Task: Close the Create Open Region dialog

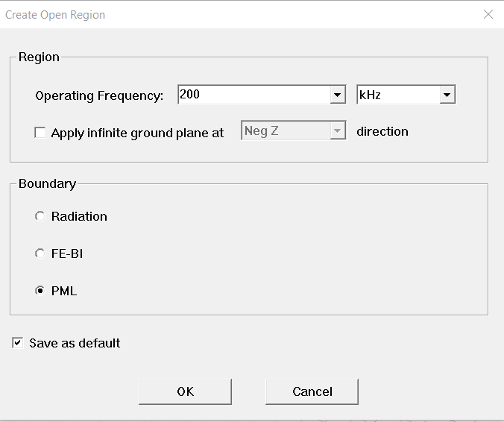Action: coord(488,14)
